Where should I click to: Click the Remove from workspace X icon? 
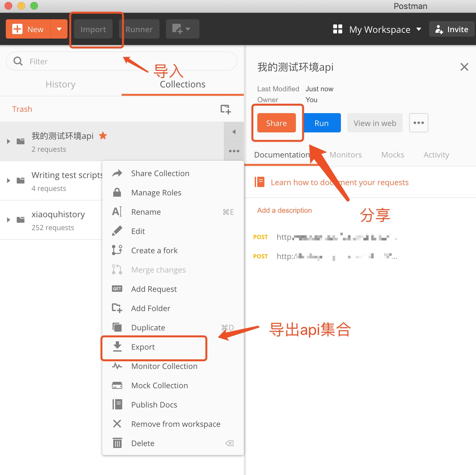[117, 424]
